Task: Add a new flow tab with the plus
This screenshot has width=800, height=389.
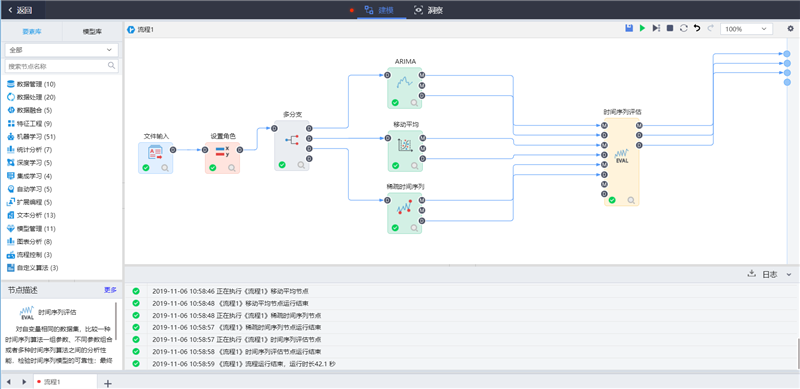Action: [x=108, y=383]
